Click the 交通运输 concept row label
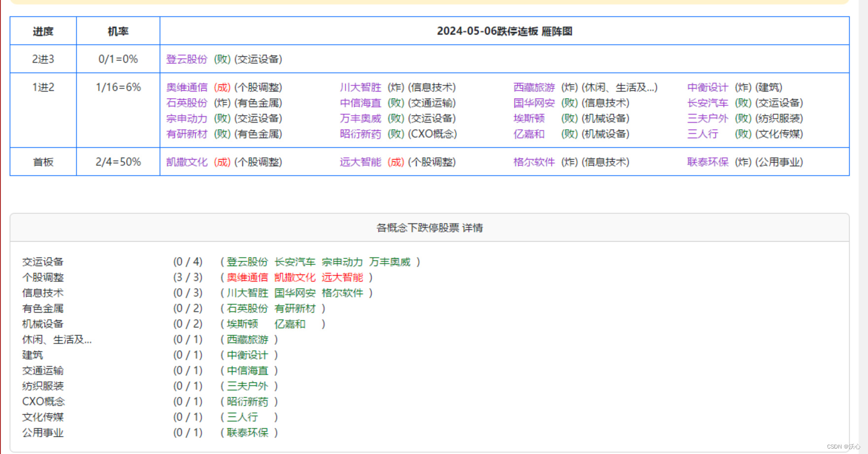 pyautogui.click(x=43, y=371)
